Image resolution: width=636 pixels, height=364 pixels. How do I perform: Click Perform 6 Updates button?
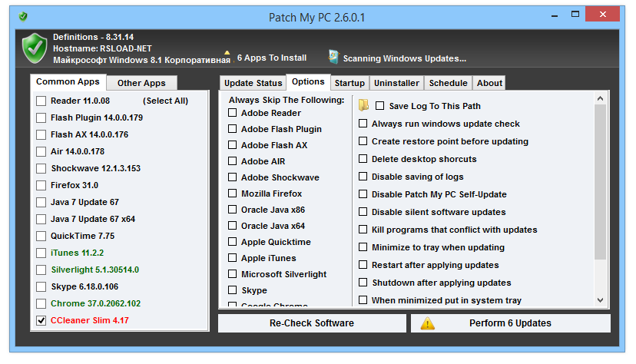[511, 323]
